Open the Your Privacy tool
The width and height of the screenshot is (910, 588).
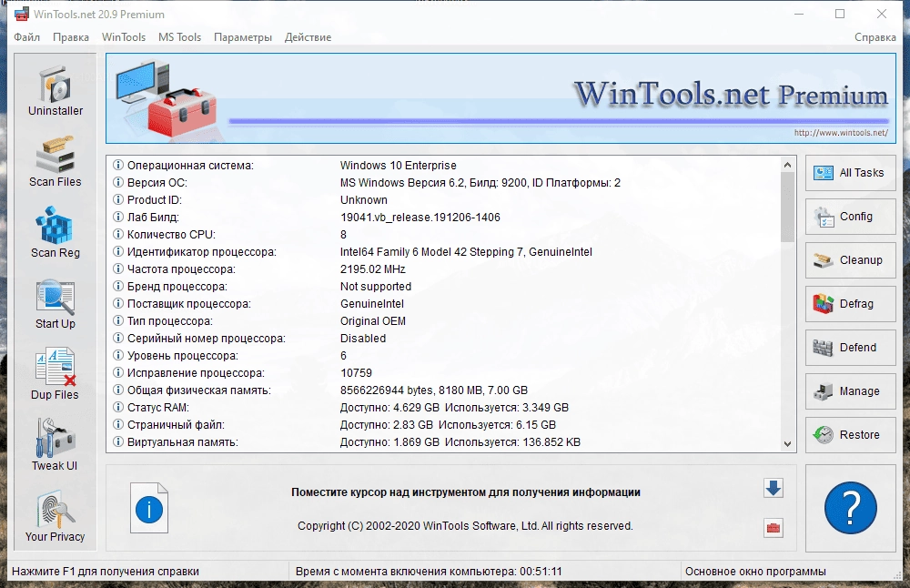tap(56, 517)
